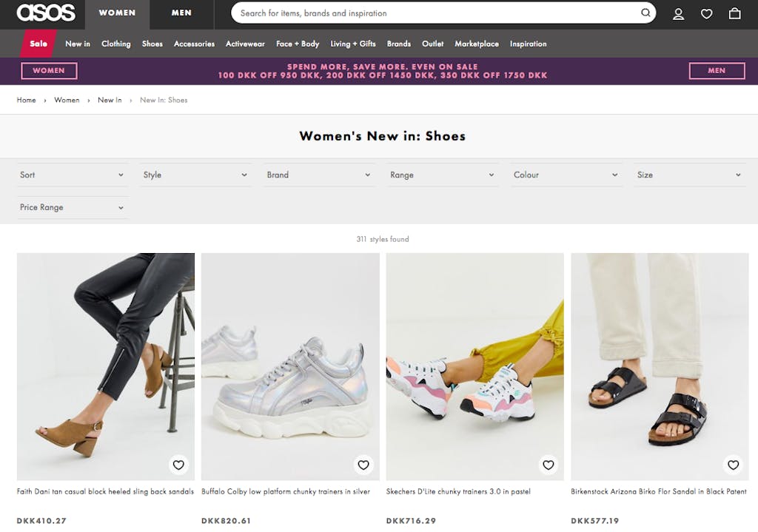Open the Sale menu
Image resolution: width=758 pixels, height=532 pixels.
(38, 44)
